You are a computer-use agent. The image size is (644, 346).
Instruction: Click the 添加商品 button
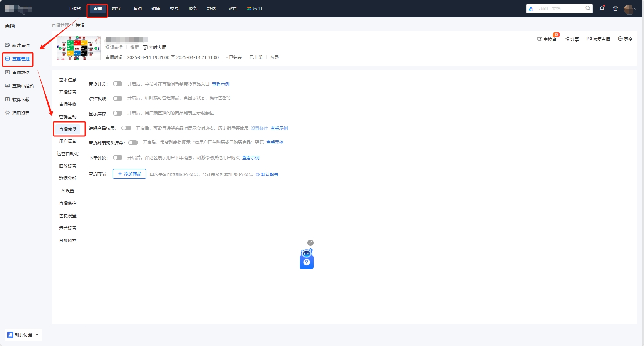(x=129, y=174)
